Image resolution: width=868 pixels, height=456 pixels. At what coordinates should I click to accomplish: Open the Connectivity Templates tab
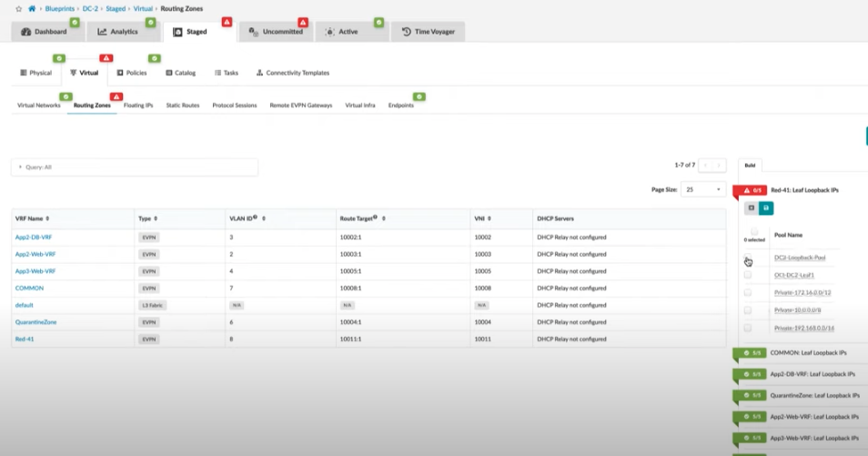click(293, 73)
